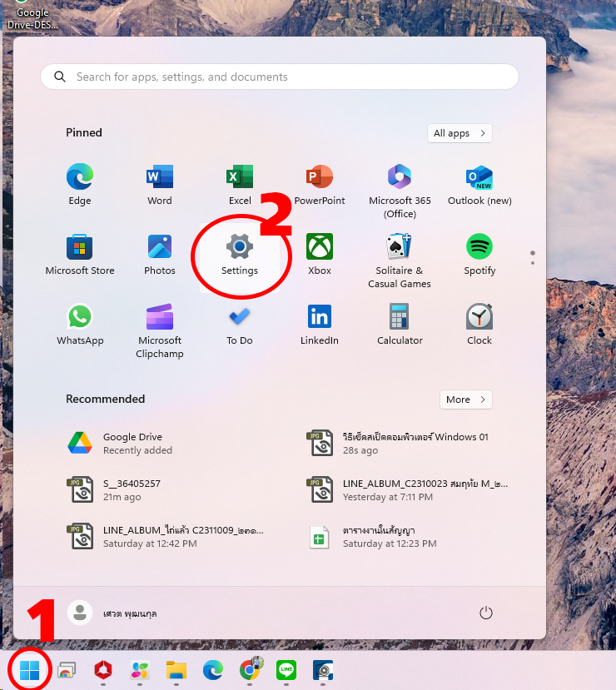Click the Start search box
The image size is (616, 690).
280,77
